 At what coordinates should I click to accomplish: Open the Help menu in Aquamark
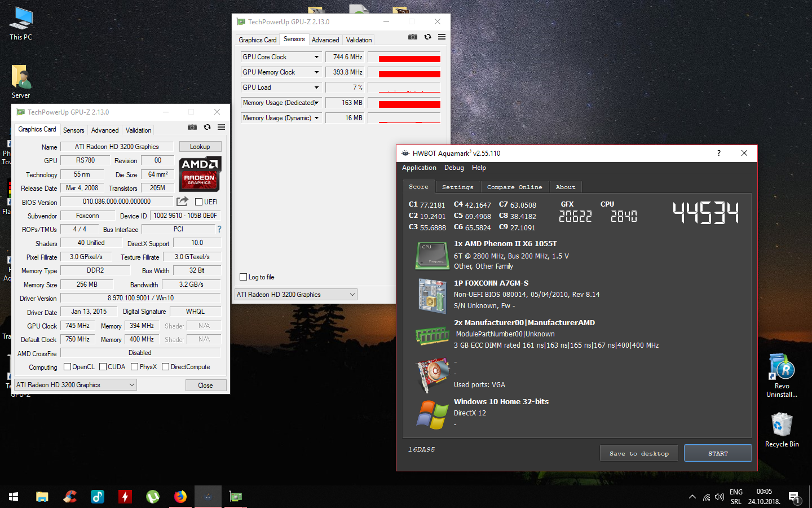click(x=479, y=168)
